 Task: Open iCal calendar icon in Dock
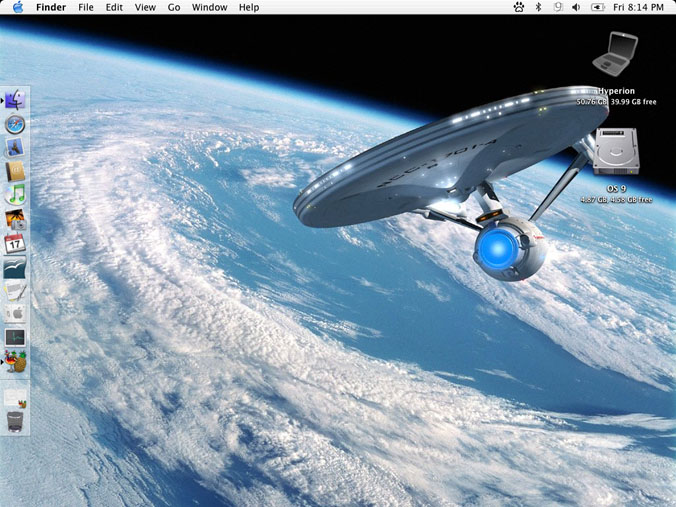point(16,243)
